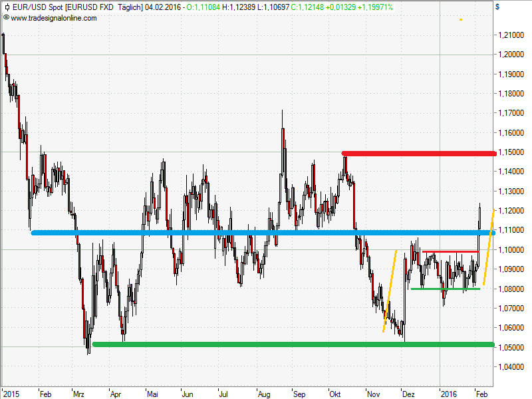Click the 1,20000 price axis label
The height and width of the screenshot is (399, 532).
coord(511,55)
